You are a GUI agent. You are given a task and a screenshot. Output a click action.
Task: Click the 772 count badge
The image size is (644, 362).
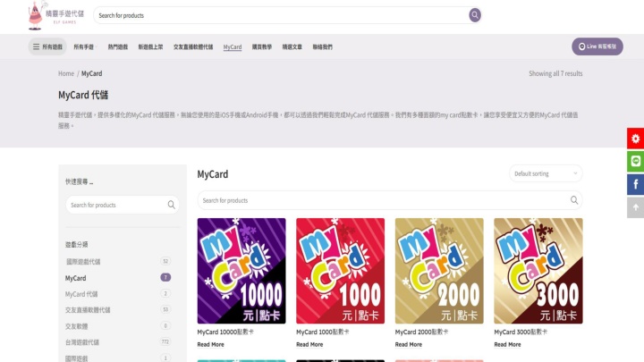pos(165,341)
